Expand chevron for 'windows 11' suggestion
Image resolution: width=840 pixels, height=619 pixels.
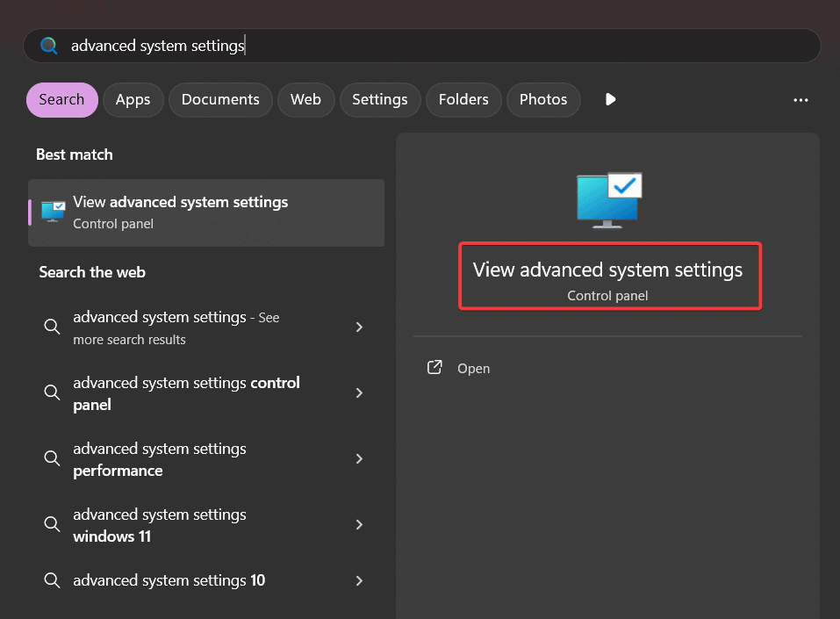click(x=359, y=525)
